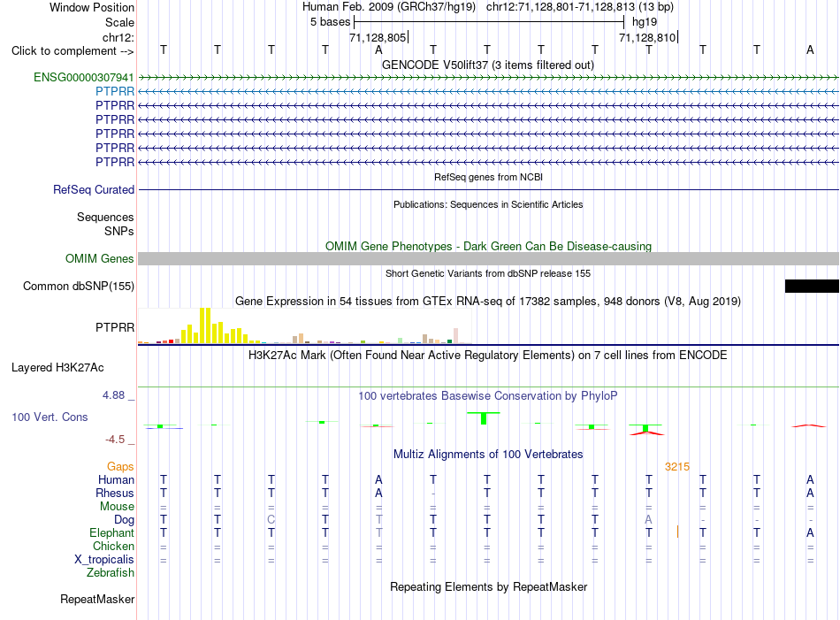Open the 'H3K27Ac Mark' ENCODE track title
The width and height of the screenshot is (840, 620).
488,356
